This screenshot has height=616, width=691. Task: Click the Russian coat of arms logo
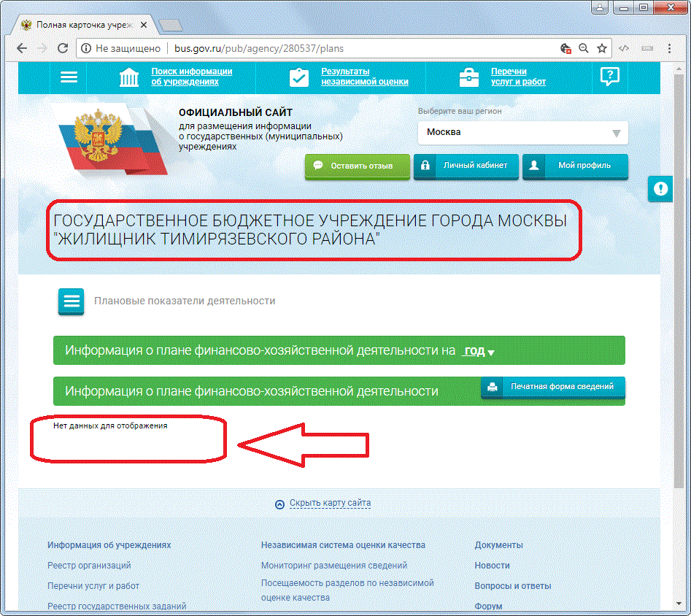click(99, 135)
